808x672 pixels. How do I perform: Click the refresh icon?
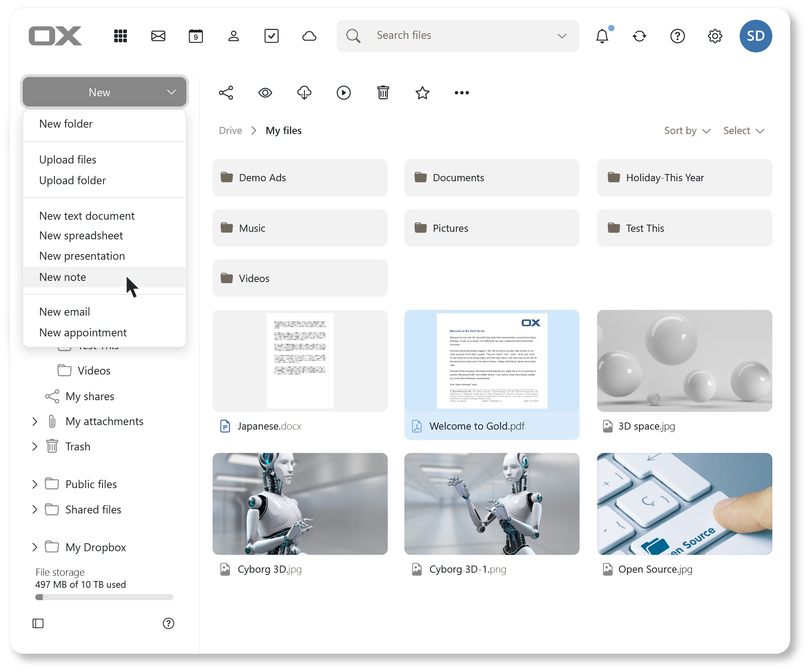pyautogui.click(x=640, y=36)
